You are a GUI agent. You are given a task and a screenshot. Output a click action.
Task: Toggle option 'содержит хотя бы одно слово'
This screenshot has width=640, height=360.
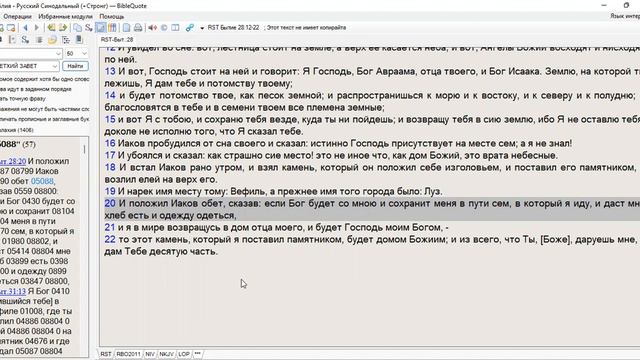[x=44, y=79]
